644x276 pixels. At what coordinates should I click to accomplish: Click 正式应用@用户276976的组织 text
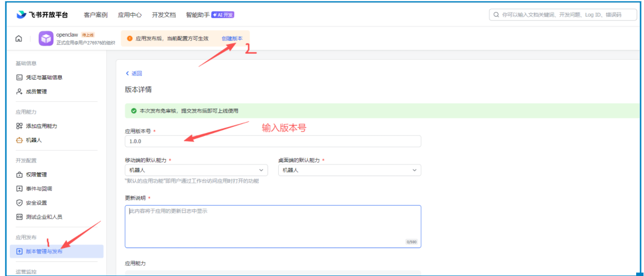pyautogui.click(x=86, y=43)
